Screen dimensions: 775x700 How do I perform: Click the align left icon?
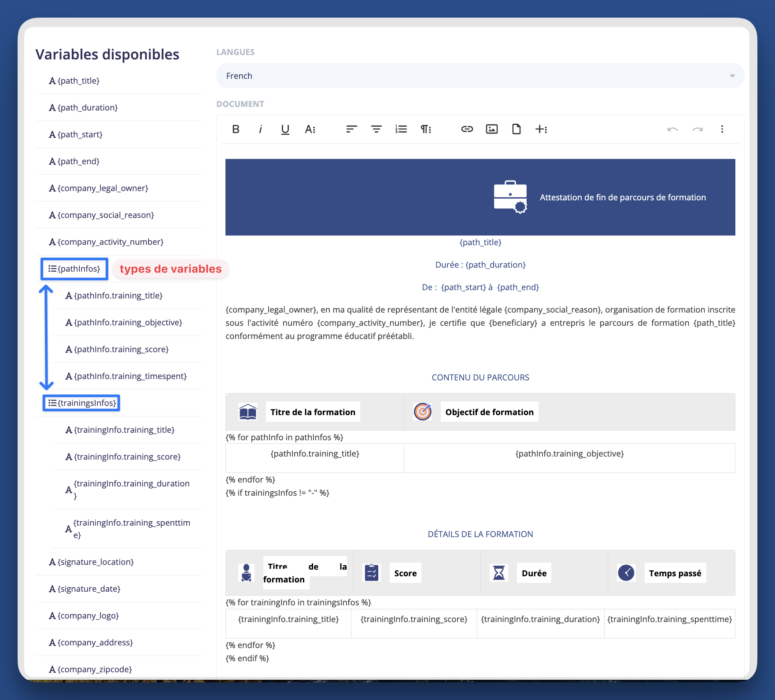[x=351, y=129]
